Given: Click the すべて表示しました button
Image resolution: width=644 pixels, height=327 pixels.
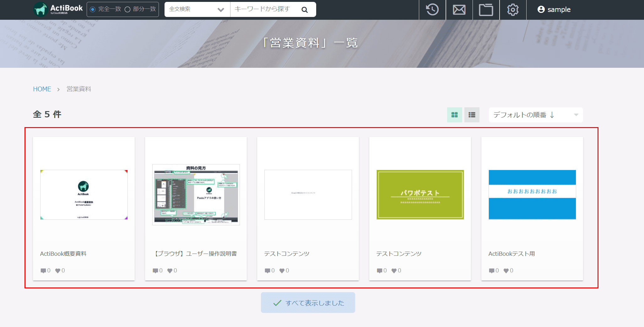Looking at the screenshot, I should [x=308, y=303].
